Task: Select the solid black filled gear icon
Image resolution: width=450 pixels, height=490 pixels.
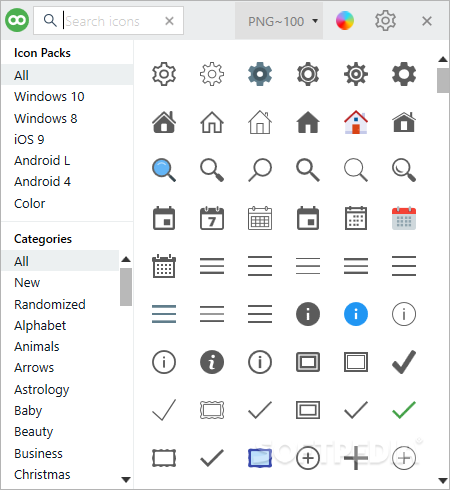Action: pos(404,74)
